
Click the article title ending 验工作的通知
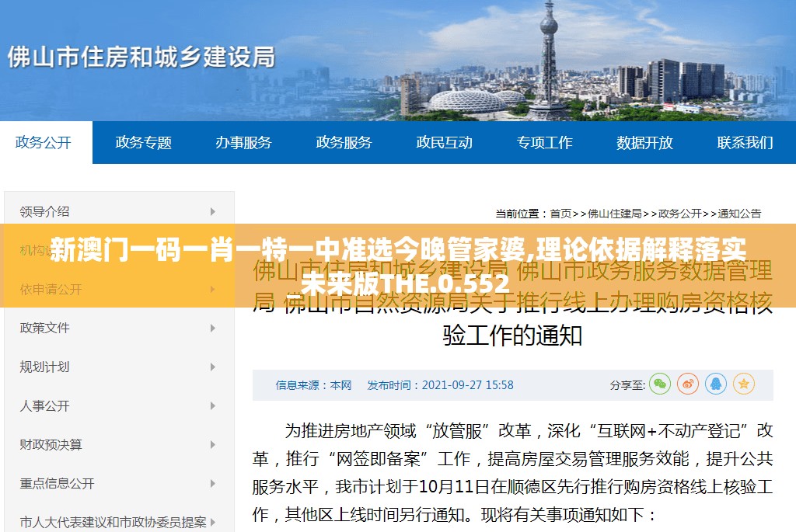[512, 303]
